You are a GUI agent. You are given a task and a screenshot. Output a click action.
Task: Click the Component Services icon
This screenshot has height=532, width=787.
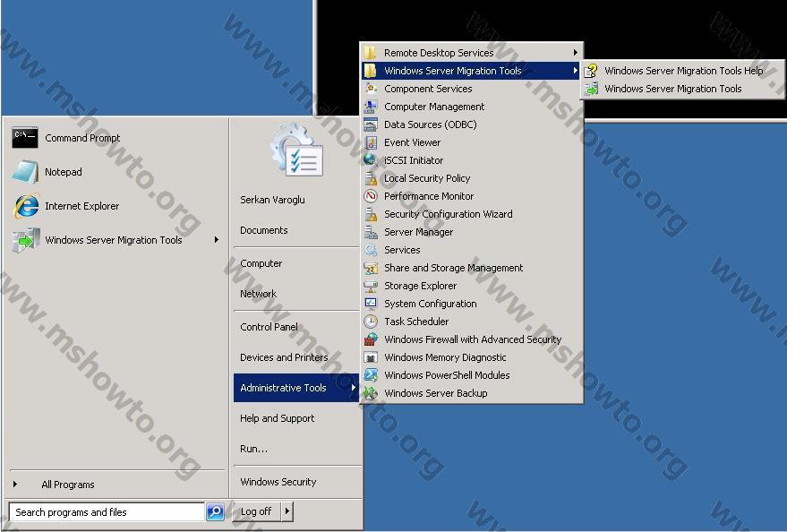[x=371, y=89]
